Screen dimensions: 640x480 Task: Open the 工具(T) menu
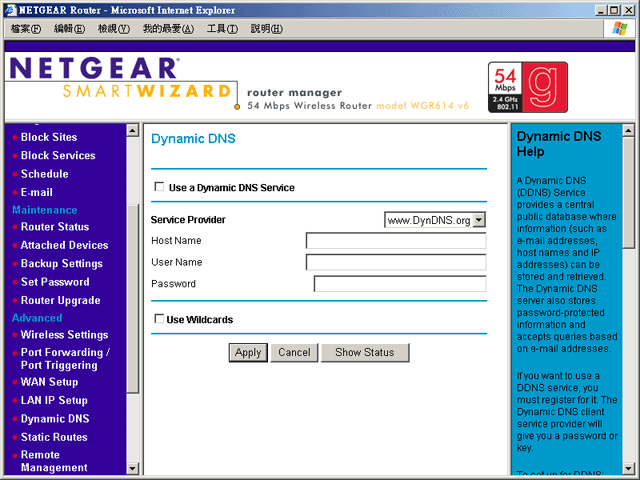point(222,29)
